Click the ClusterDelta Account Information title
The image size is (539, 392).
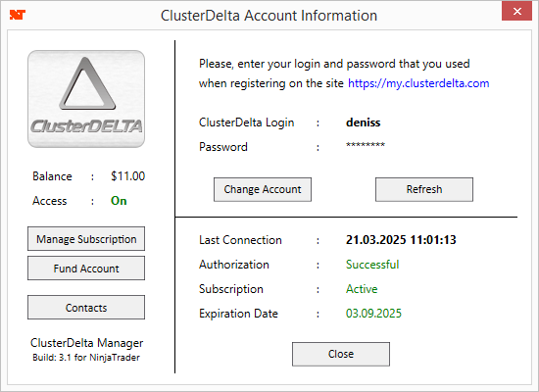click(269, 16)
